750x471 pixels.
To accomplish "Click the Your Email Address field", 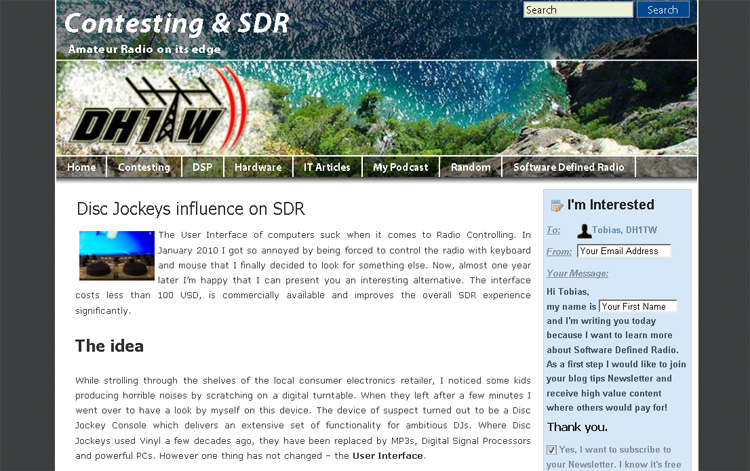I will click(623, 251).
